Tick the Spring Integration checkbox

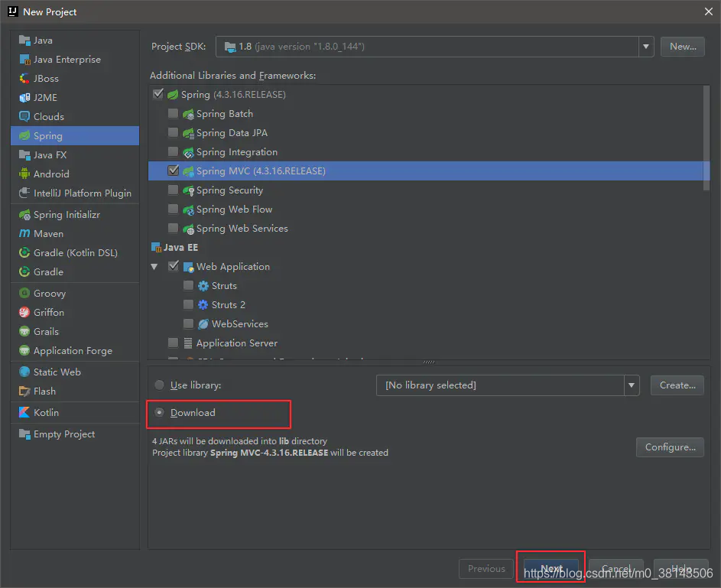click(x=174, y=151)
